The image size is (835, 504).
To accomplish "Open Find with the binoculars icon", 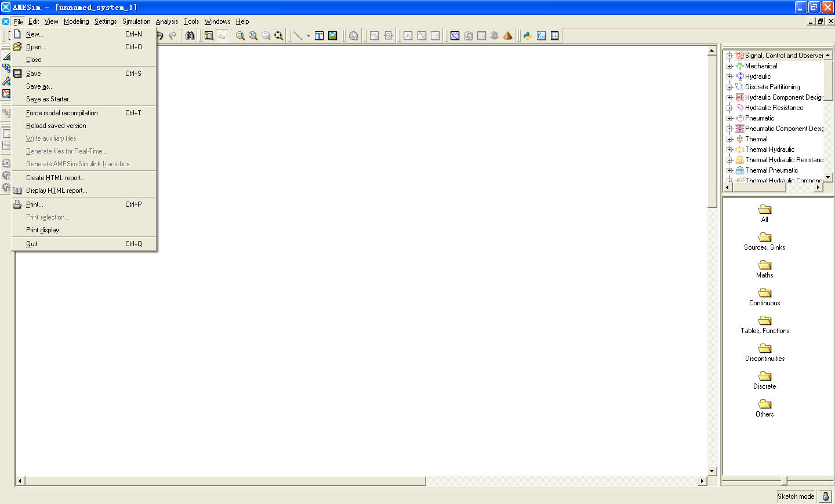I will point(190,36).
